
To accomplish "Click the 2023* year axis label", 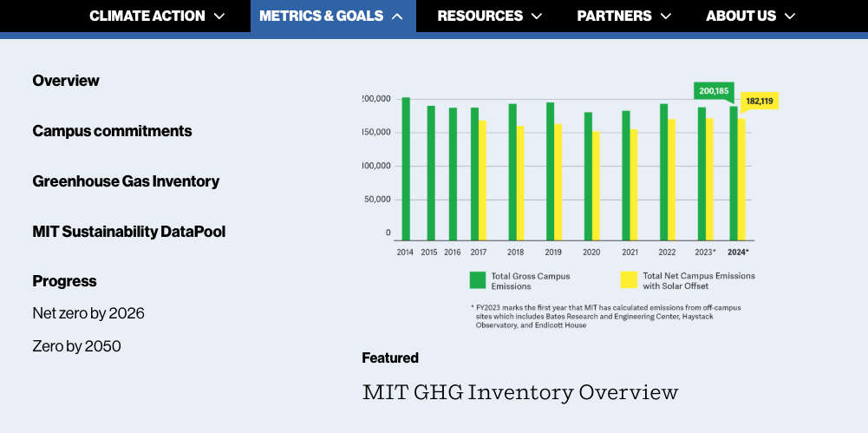I will point(705,252).
